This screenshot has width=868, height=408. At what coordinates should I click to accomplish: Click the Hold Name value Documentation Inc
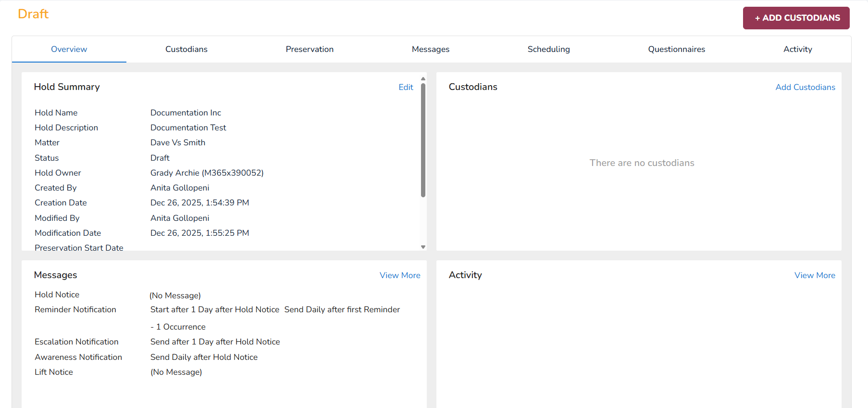coord(186,113)
